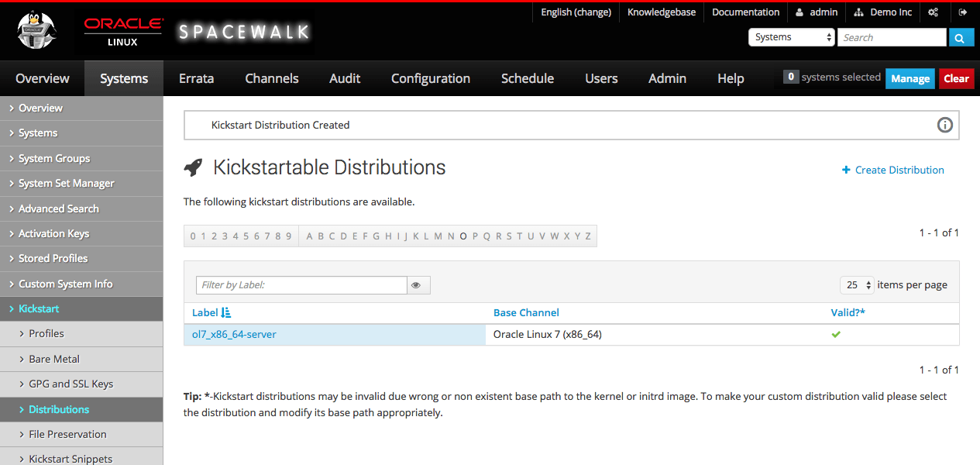
Task: Click the magnifier search button
Action: pyautogui.click(x=961, y=37)
